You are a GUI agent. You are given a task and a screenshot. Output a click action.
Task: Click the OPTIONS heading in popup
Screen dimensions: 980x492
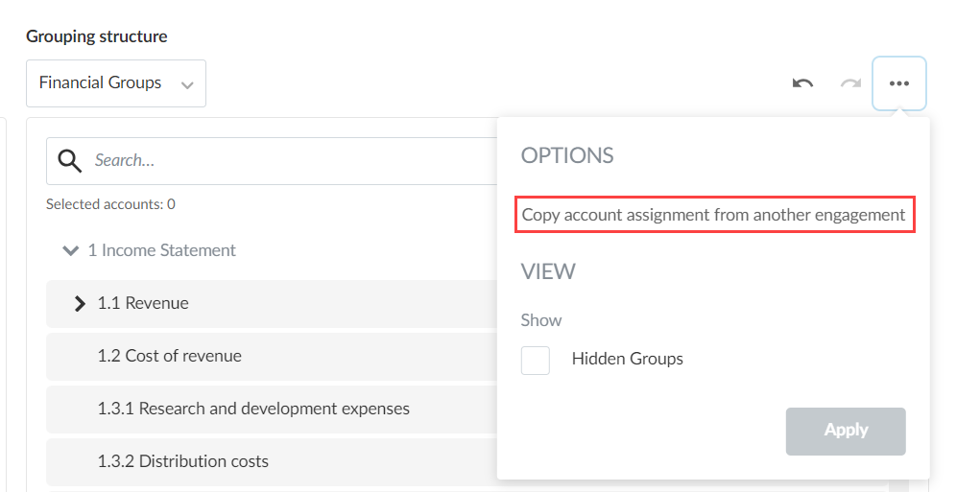(567, 155)
